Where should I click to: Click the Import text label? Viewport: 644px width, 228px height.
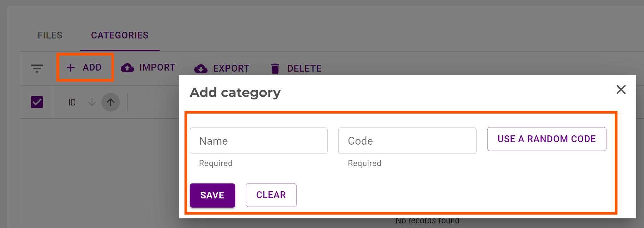(x=157, y=67)
